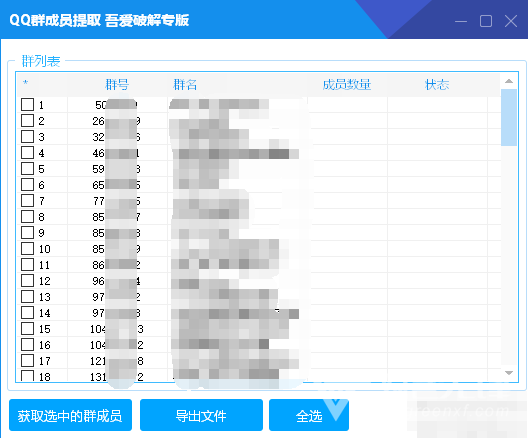Image resolution: width=528 pixels, height=438 pixels.
Task: Maximize the QQ群成员提取 window
Action: (486, 21)
